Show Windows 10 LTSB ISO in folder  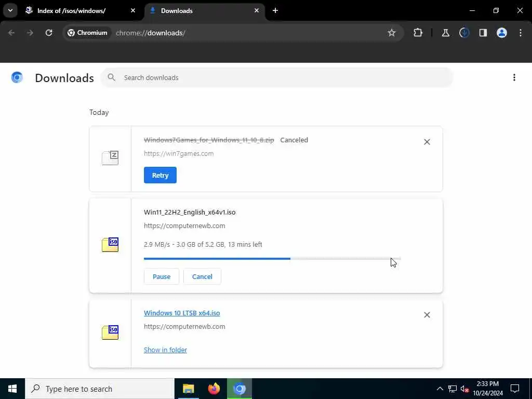165,350
